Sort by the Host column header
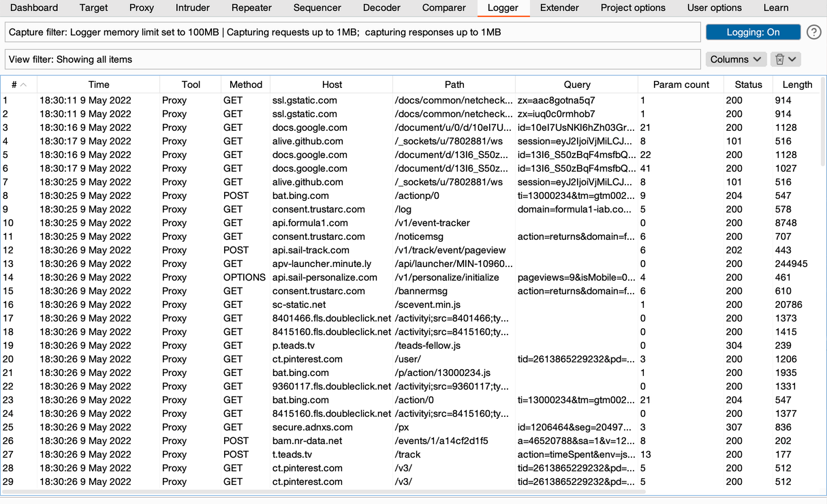The width and height of the screenshot is (827, 504). pos(332,84)
